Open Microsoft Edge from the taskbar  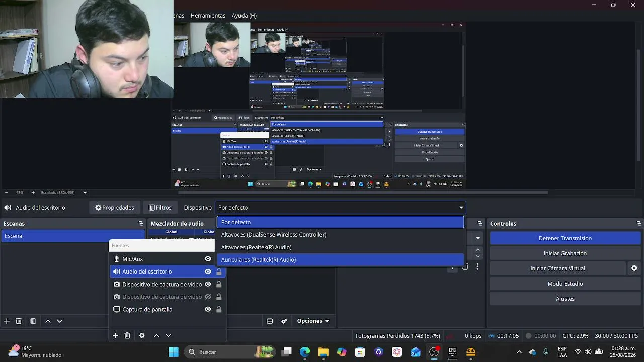(x=305, y=352)
